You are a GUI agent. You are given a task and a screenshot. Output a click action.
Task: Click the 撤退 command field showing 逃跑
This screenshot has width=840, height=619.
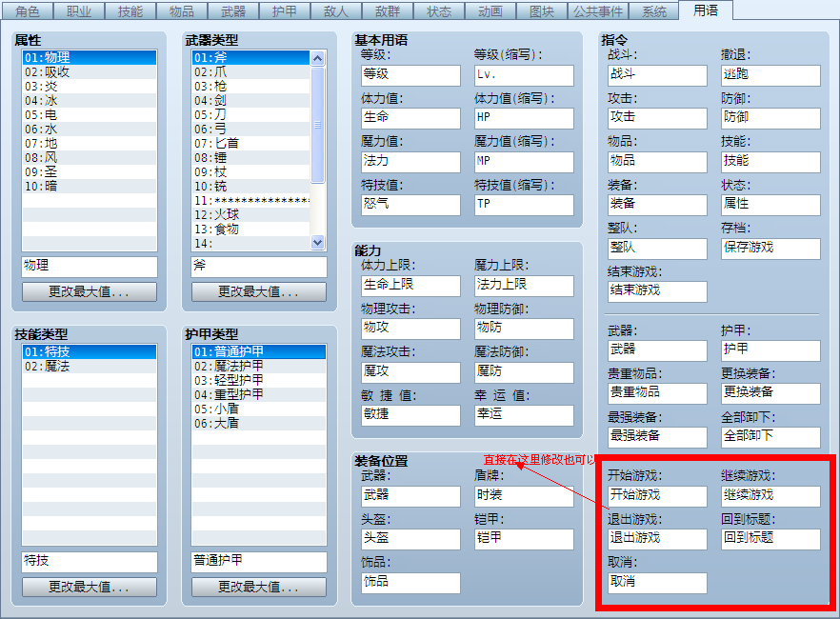pos(770,75)
